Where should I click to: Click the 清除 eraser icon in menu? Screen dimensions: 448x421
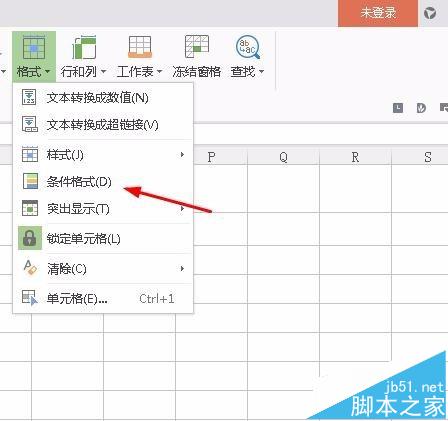pyautogui.click(x=30, y=268)
